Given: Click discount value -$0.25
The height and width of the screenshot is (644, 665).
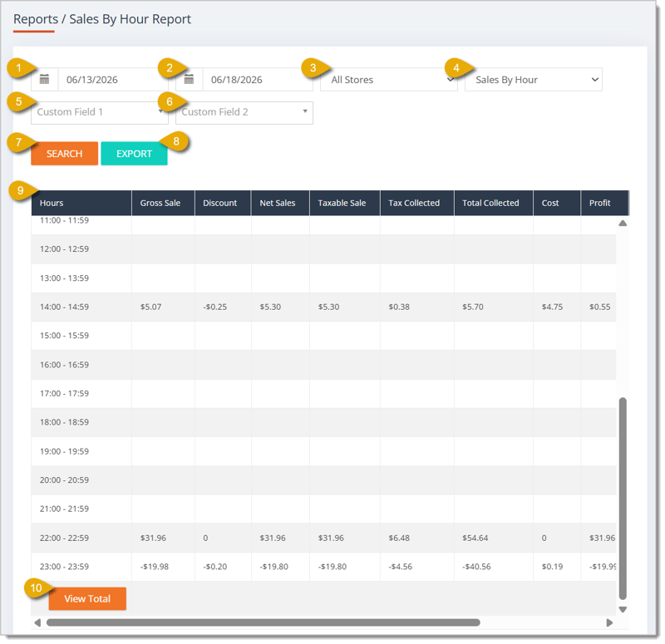Looking at the screenshot, I should click(215, 307).
